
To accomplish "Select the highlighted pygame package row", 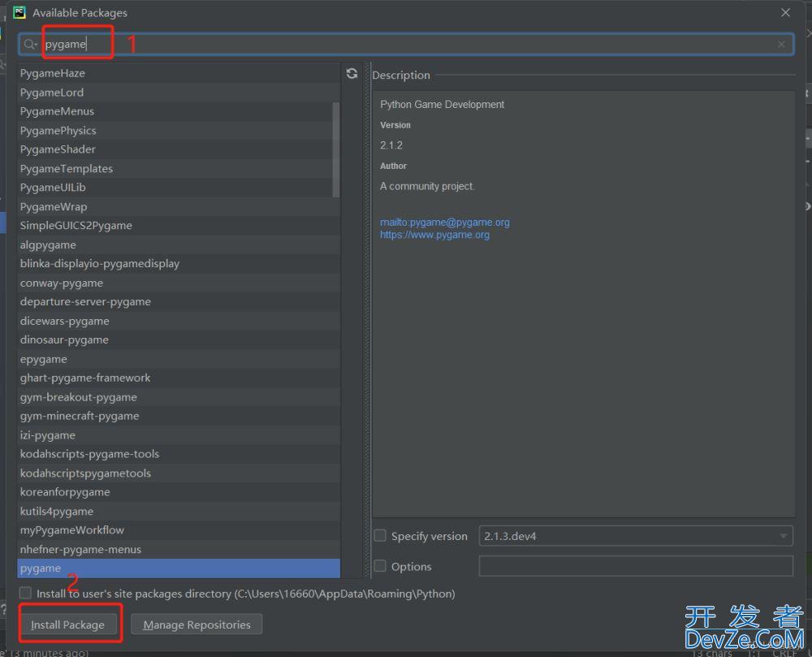I will [179, 568].
